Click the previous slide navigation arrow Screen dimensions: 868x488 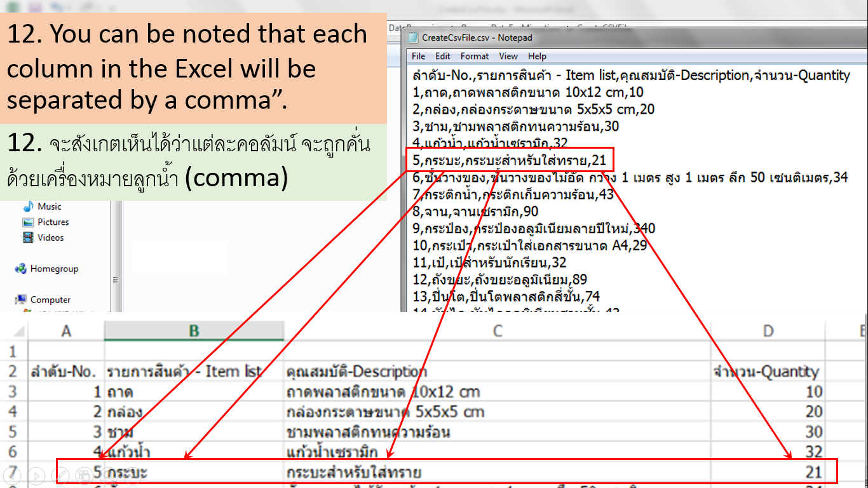click(13, 475)
